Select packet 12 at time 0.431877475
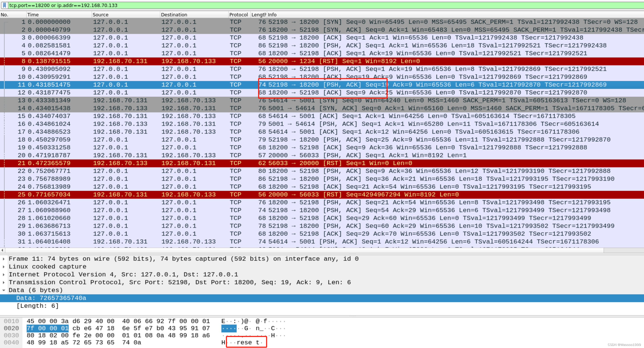Screen dimensions: 644x348 pos(322,92)
